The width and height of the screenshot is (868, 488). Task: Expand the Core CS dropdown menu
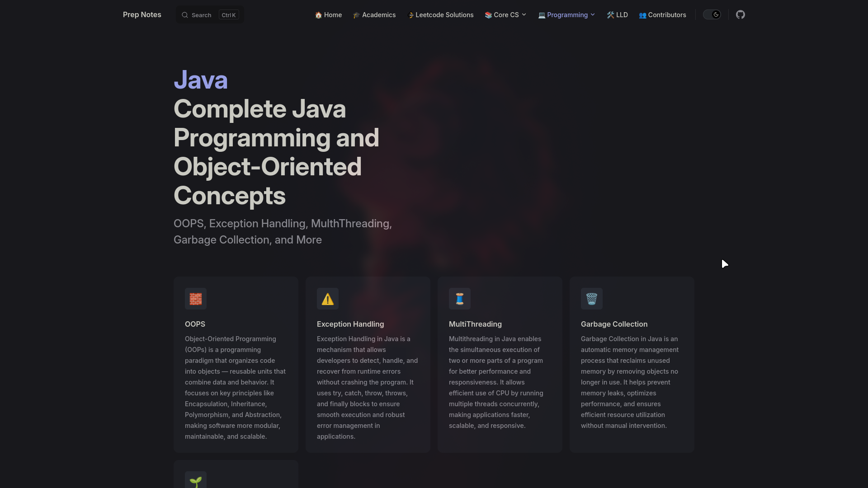coord(505,15)
